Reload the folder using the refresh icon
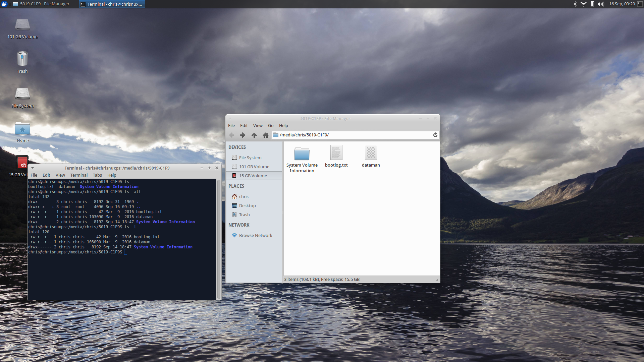The height and width of the screenshot is (362, 644). pyautogui.click(x=435, y=135)
